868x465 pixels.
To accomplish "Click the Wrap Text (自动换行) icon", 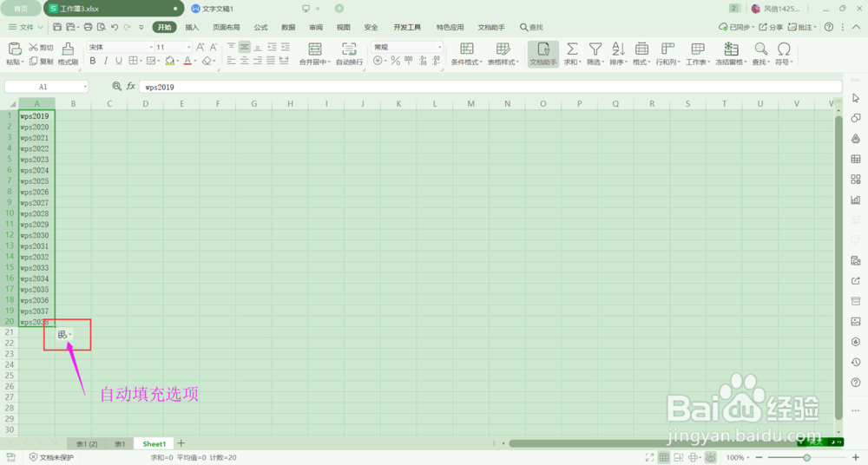I will pos(349,49).
